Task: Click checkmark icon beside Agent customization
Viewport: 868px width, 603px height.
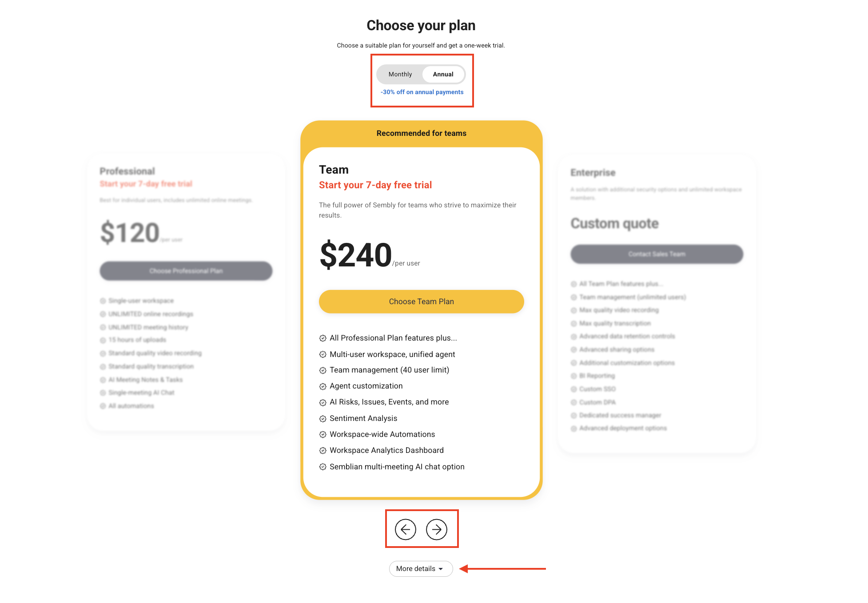Action: pos(323,386)
